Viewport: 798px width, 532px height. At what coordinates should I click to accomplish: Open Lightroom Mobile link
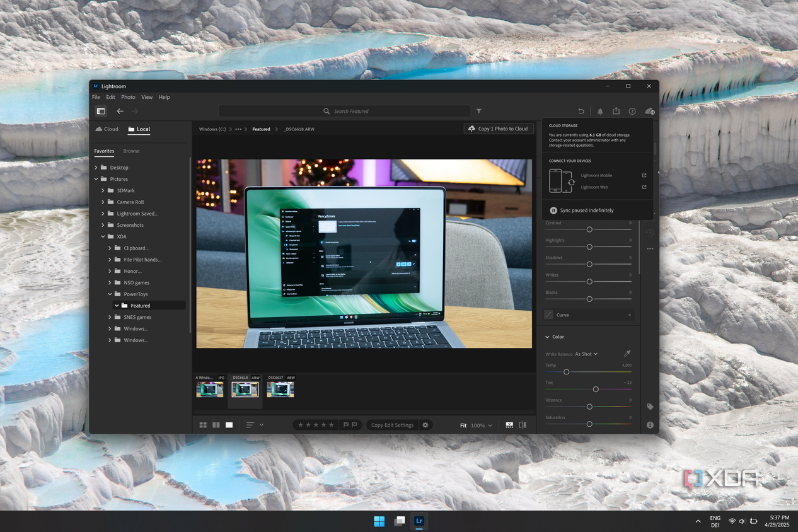(596, 175)
